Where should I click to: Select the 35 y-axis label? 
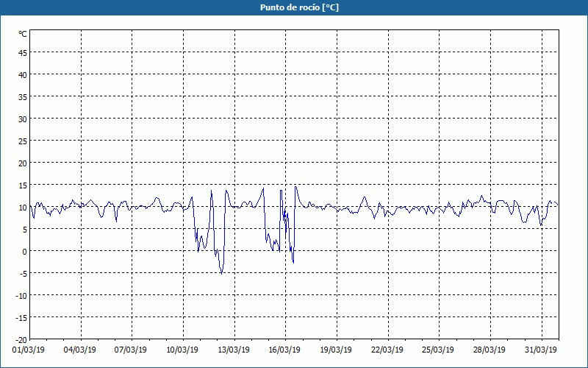coord(23,97)
